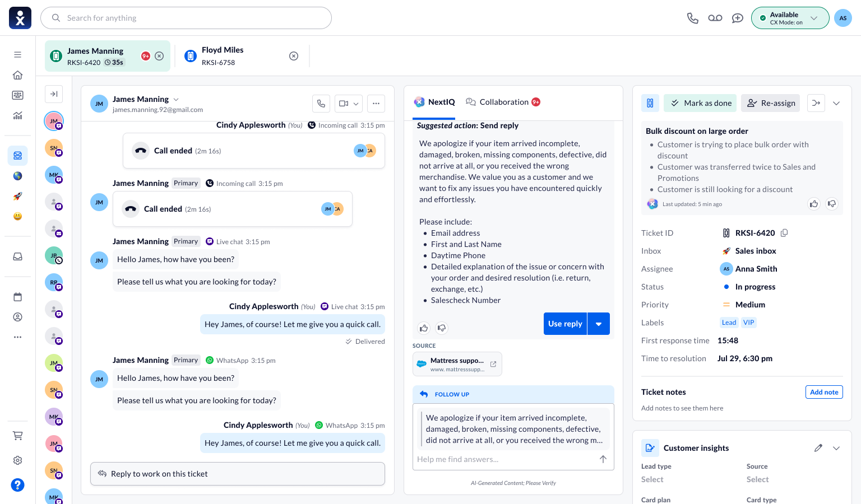The image size is (861, 504).
Task: Open Mattress support source external link
Action: point(493,364)
